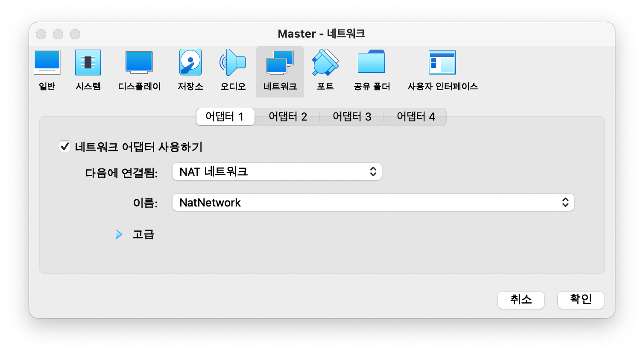This screenshot has width=644, height=354.
Task: Click the 확인 (OK) button
Action: tap(581, 300)
